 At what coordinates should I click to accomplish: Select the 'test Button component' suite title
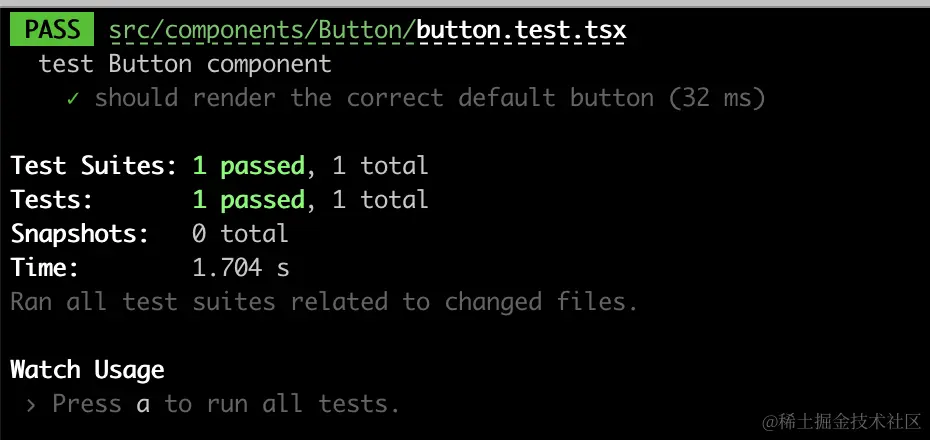(185, 64)
